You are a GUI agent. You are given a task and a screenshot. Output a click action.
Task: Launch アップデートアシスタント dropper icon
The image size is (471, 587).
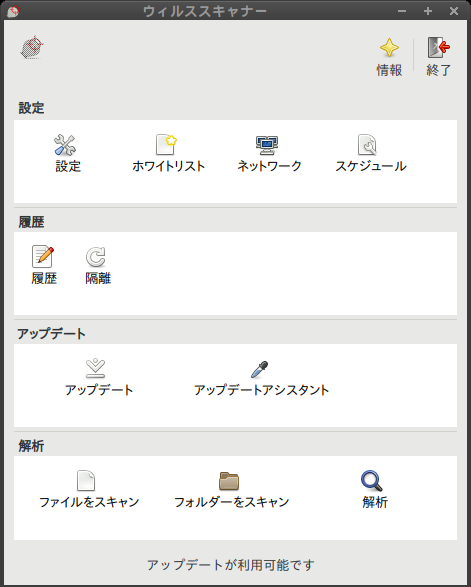click(259, 369)
